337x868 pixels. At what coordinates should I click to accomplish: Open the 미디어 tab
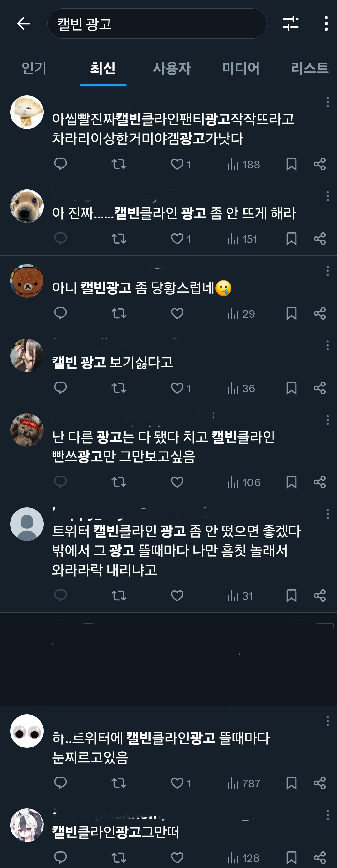coord(241,68)
